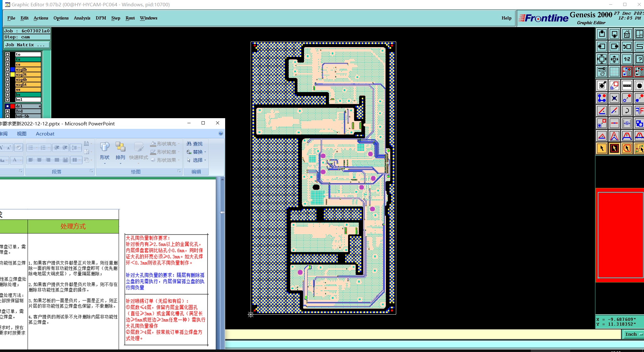The height and width of the screenshot is (352, 644).
Task: Toggle the grid display icon
Action: click(614, 72)
